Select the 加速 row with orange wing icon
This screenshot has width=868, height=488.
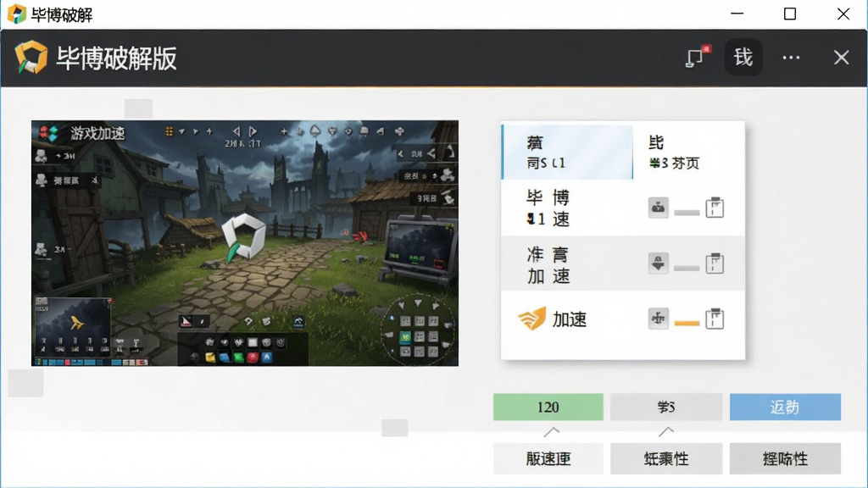[623, 319]
